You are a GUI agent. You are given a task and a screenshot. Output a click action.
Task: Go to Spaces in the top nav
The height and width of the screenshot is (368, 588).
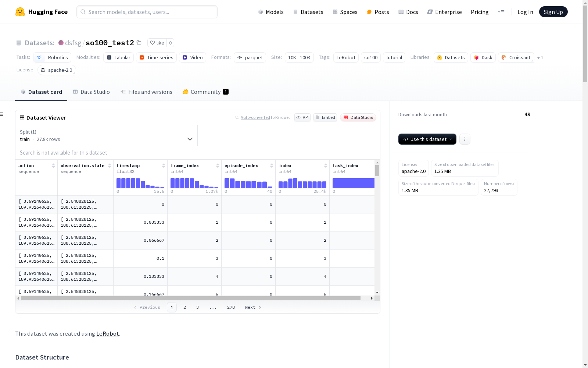click(345, 12)
